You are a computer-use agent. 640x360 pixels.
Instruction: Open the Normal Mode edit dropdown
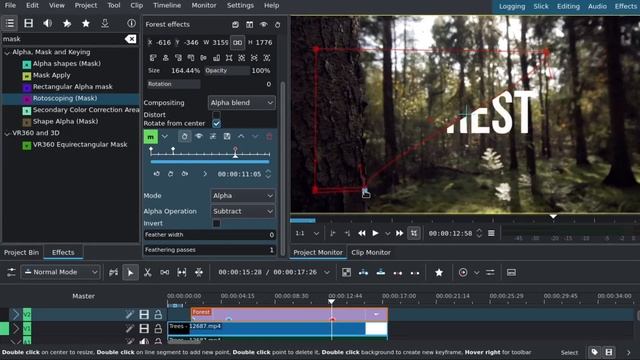tap(60, 272)
